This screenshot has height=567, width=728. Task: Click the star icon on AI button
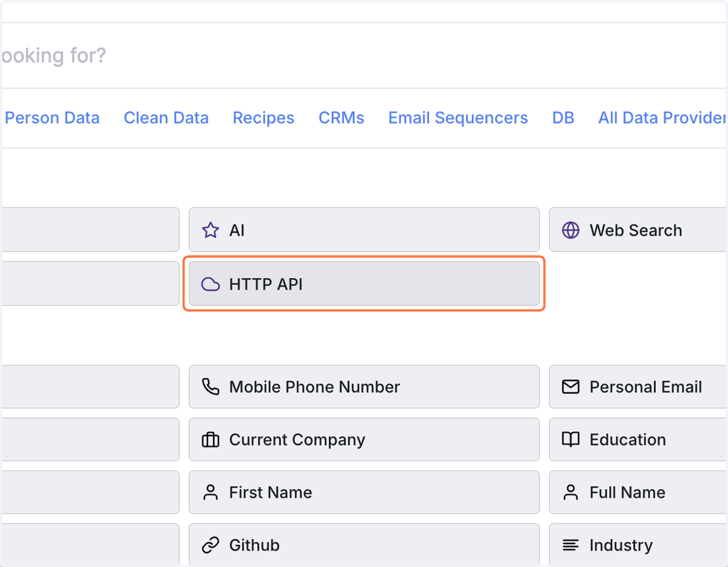(x=211, y=230)
